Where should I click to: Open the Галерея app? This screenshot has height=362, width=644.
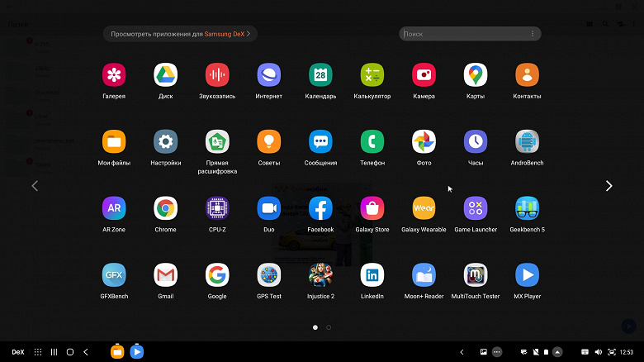[x=114, y=75]
